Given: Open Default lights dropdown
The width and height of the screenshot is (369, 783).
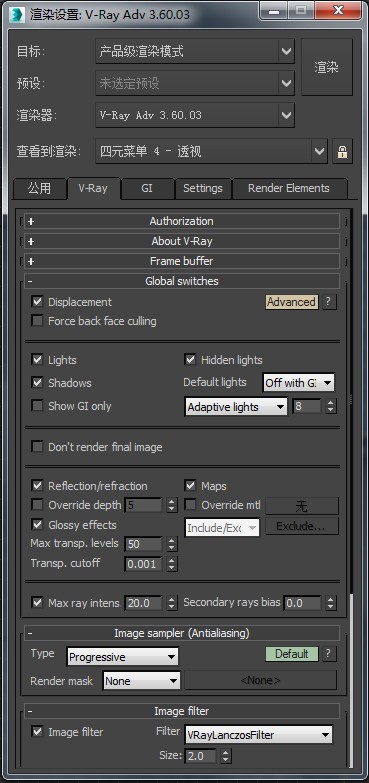Looking at the screenshot, I should pyautogui.click(x=299, y=383).
